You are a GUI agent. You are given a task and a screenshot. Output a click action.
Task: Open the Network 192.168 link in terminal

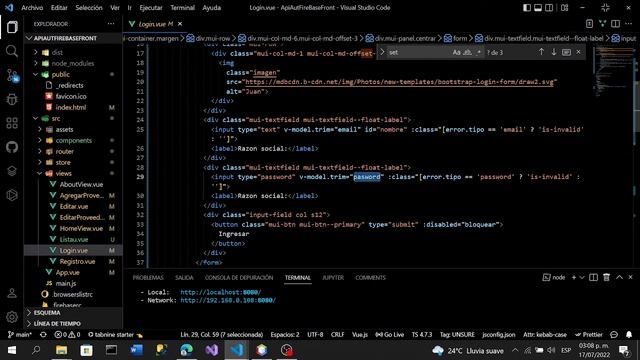pos(228,300)
